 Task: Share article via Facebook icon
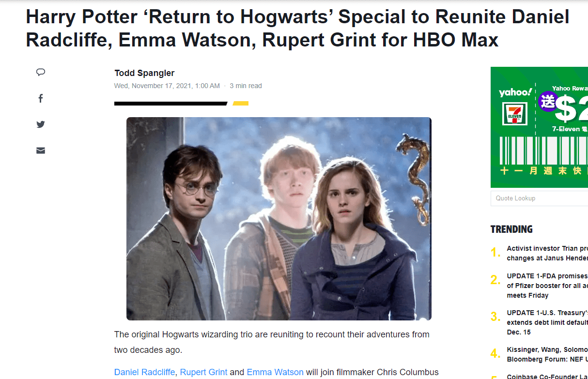click(x=41, y=99)
